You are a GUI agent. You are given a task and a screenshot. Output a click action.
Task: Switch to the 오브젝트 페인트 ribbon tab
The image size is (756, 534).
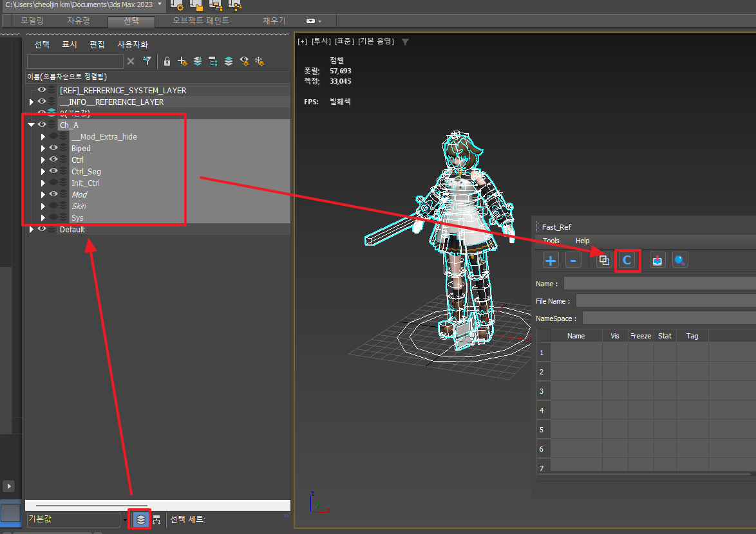(200, 21)
